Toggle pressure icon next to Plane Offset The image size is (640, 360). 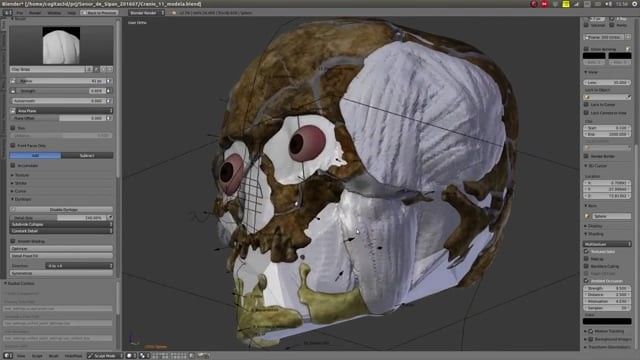coord(109,118)
